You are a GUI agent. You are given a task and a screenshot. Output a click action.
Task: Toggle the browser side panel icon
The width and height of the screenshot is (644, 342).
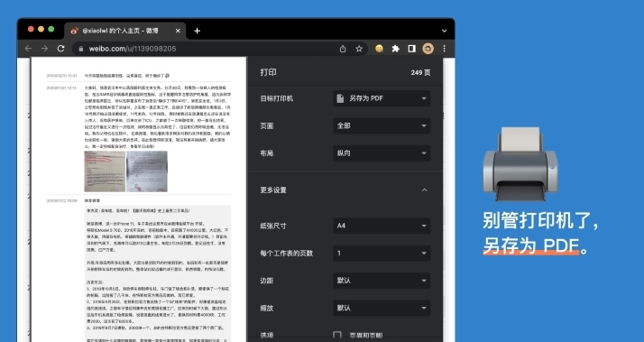tap(411, 49)
